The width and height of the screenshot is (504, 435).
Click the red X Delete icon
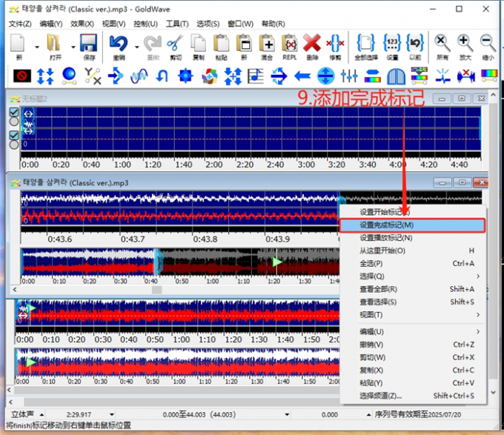pos(312,43)
